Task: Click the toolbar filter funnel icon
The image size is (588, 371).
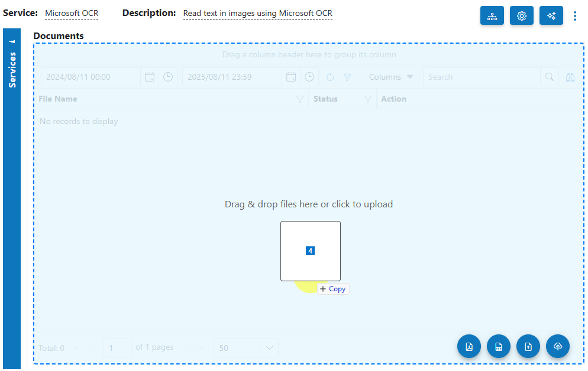Action: pyautogui.click(x=347, y=77)
